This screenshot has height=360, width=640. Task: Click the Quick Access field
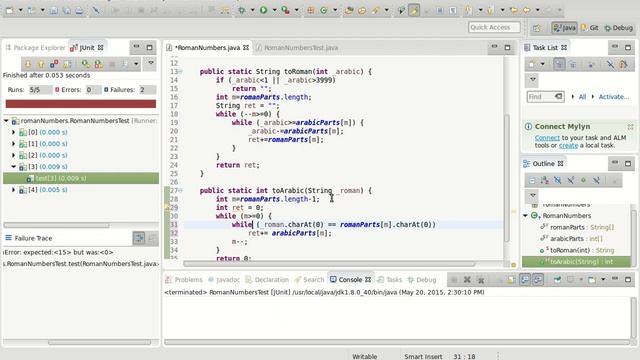[494, 27]
